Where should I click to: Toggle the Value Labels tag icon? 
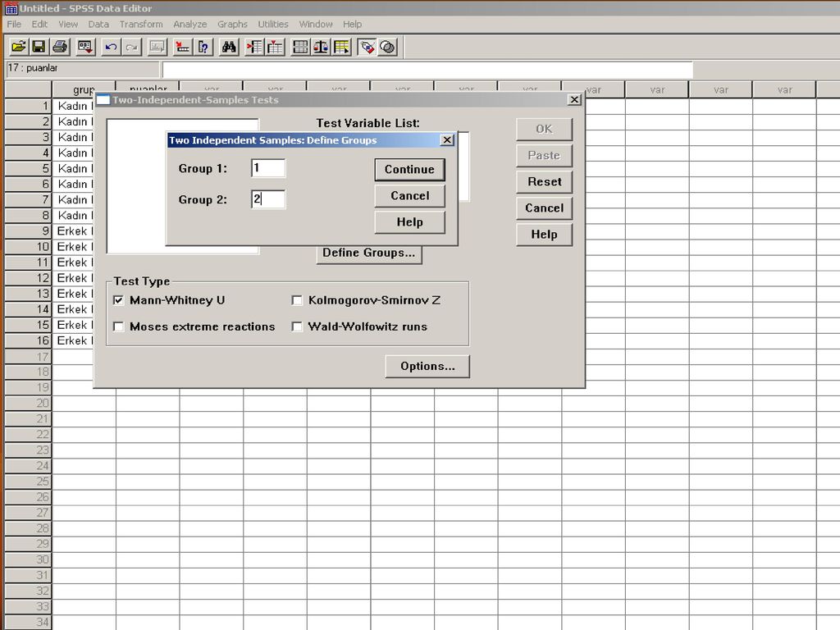coord(367,47)
